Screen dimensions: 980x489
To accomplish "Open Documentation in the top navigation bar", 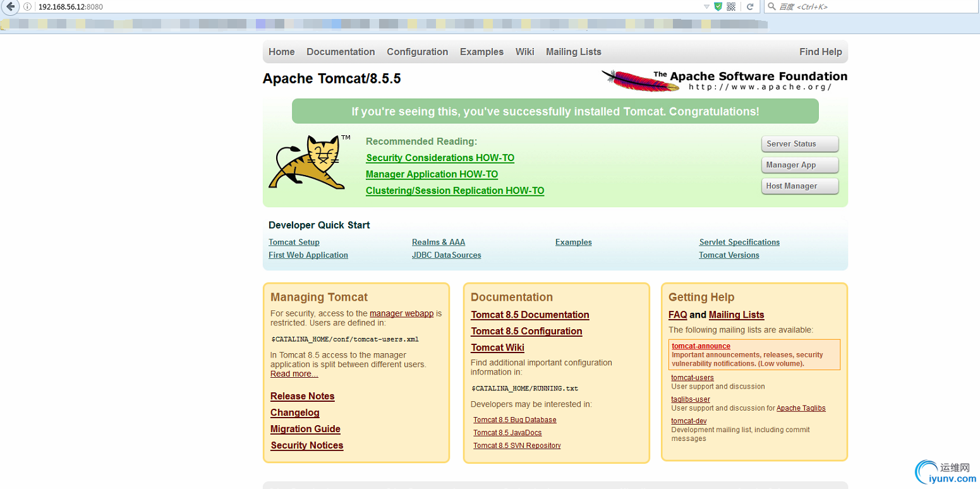I will [341, 52].
